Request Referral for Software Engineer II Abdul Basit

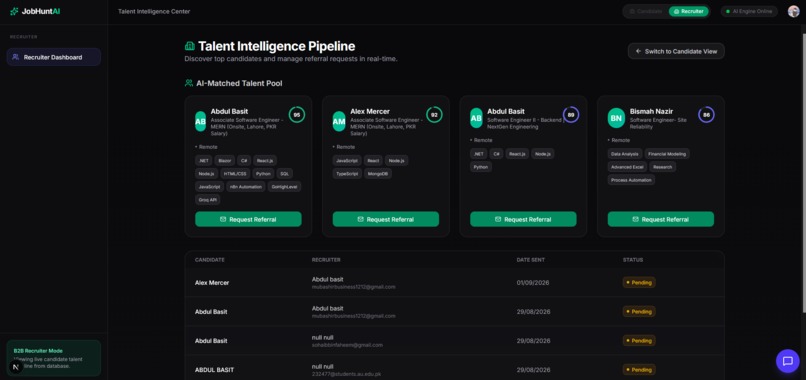click(x=523, y=219)
